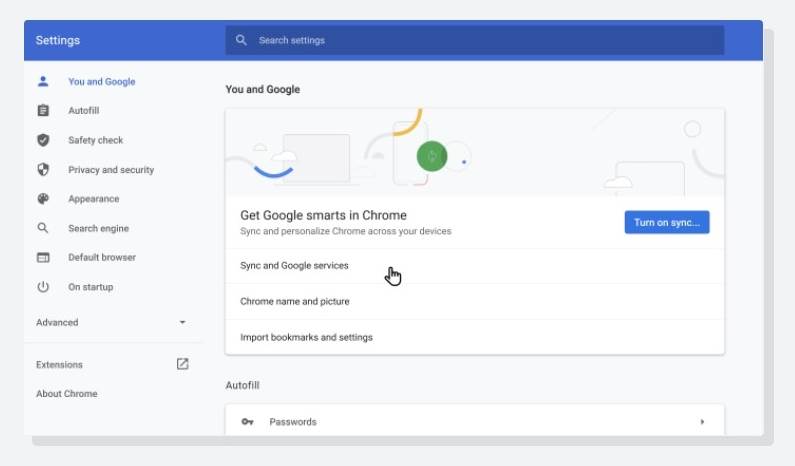
Task: Click the Safety check shield icon
Action: [x=43, y=140]
